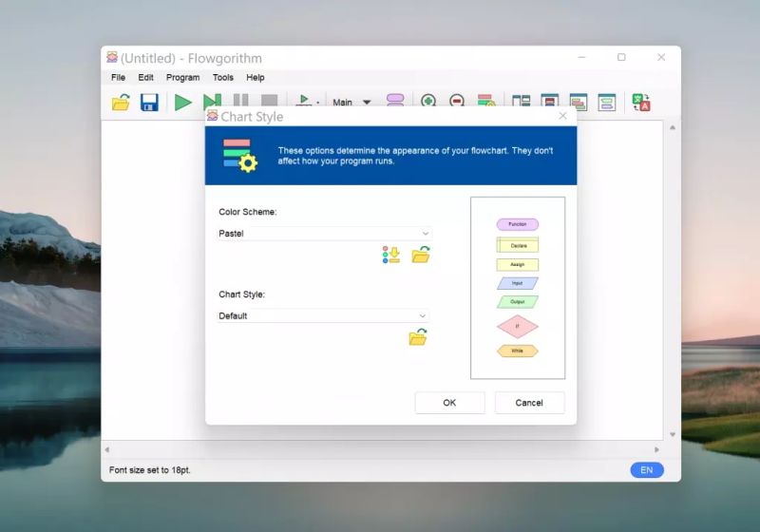760x532 pixels.
Task: Run the program with the green play icon
Action: [182, 103]
